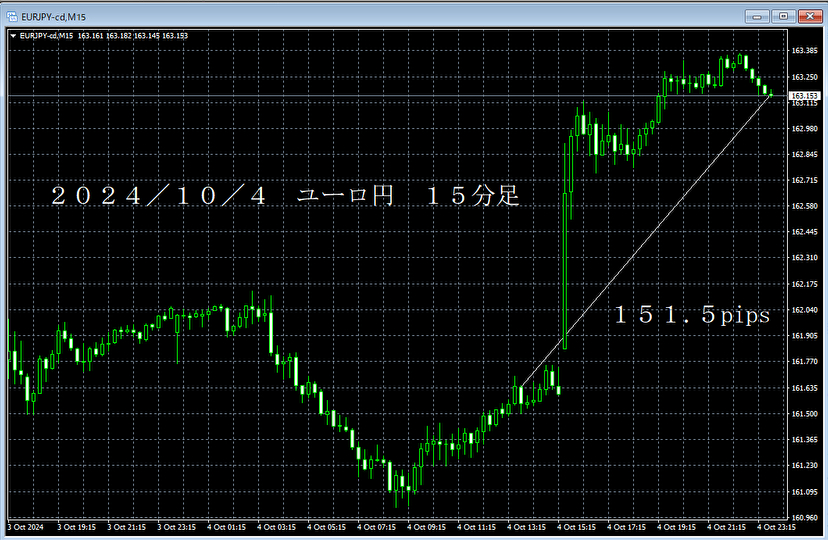Click the price scale value 162.580
The image size is (828, 540).
point(804,206)
